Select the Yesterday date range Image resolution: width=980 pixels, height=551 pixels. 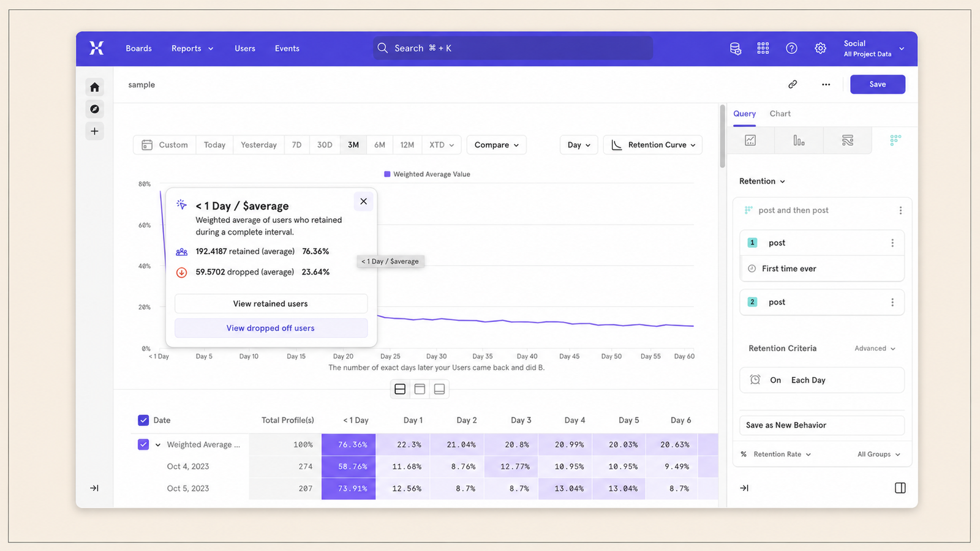(258, 145)
